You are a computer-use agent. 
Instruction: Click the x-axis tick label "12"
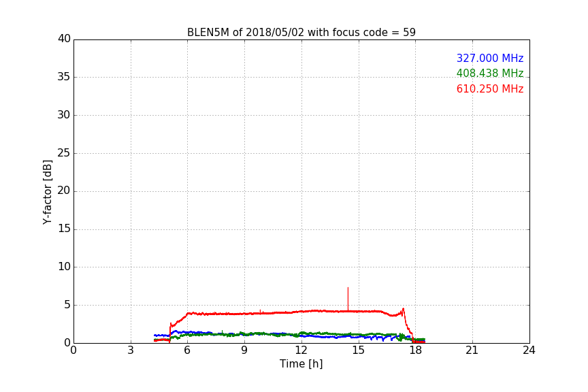(301, 350)
